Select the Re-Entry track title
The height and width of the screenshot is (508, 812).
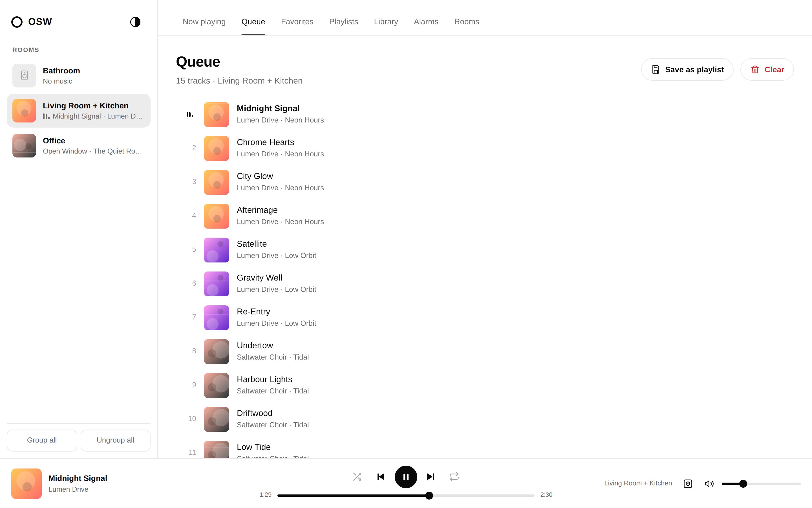point(253,312)
